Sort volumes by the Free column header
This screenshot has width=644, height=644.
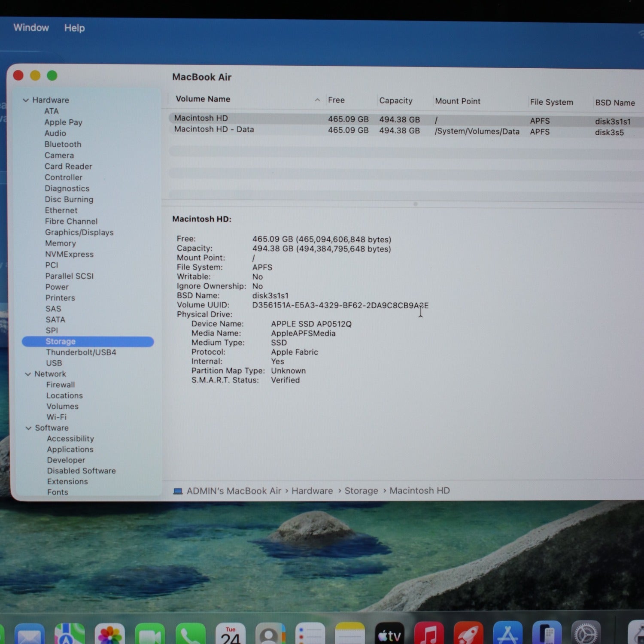pos(336,100)
